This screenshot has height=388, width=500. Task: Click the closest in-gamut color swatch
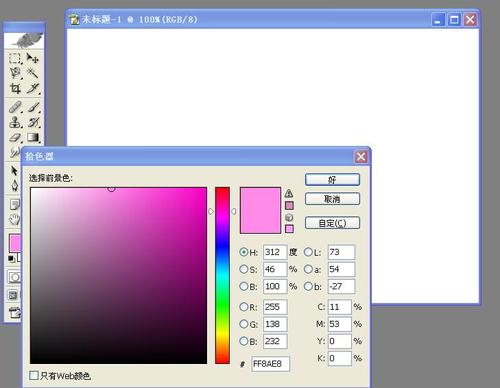[x=289, y=205]
